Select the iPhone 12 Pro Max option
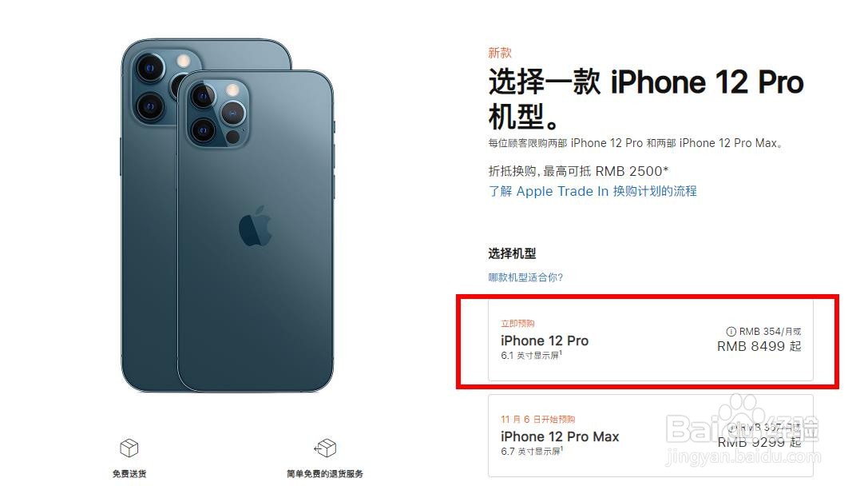The width and height of the screenshot is (868, 486). tap(651, 436)
